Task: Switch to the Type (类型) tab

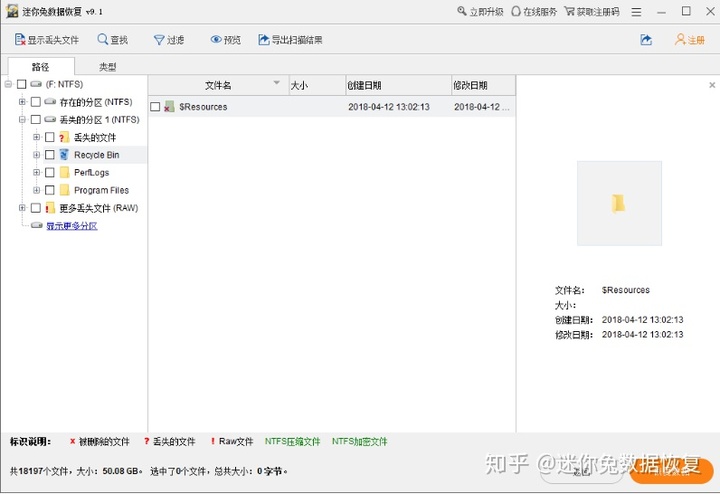Action: (107, 67)
